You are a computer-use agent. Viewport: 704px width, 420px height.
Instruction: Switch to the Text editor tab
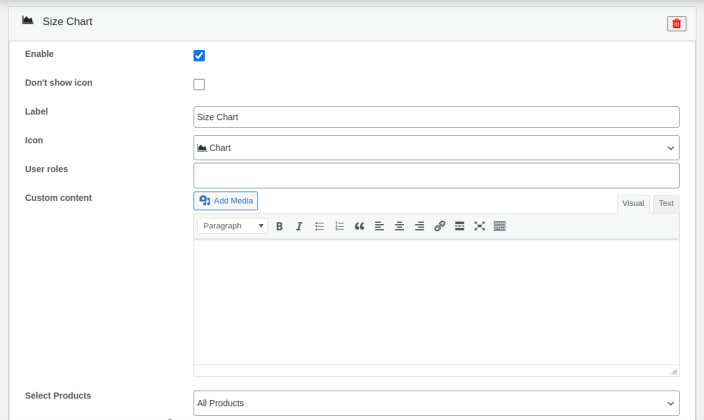665,203
